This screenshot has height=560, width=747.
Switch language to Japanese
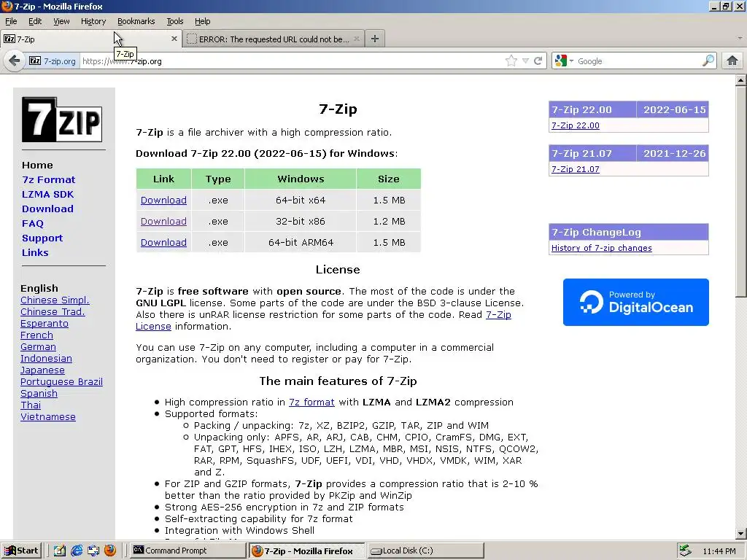pyautogui.click(x=42, y=370)
